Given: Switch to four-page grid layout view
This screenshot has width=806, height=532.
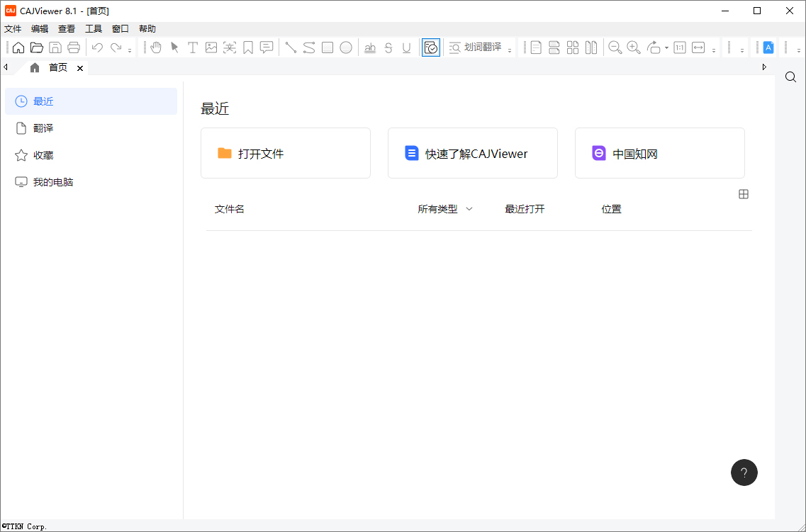Looking at the screenshot, I should coord(573,47).
